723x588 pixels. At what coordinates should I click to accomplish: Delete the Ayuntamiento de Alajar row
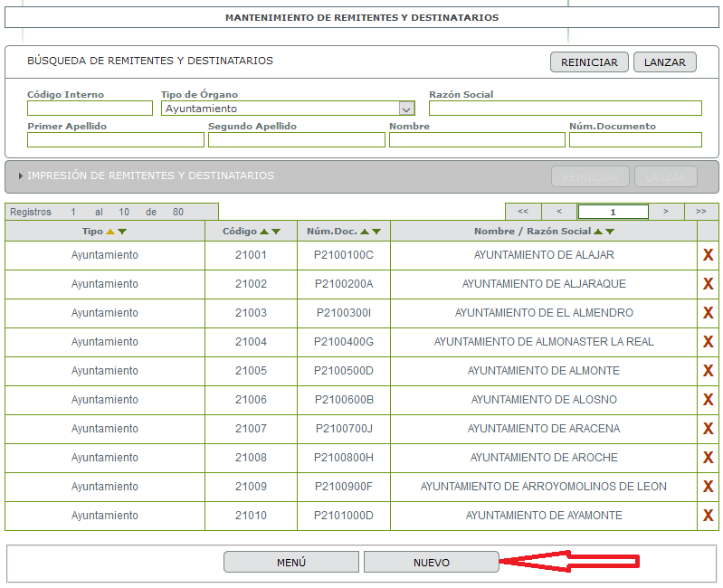coord(708,255)
